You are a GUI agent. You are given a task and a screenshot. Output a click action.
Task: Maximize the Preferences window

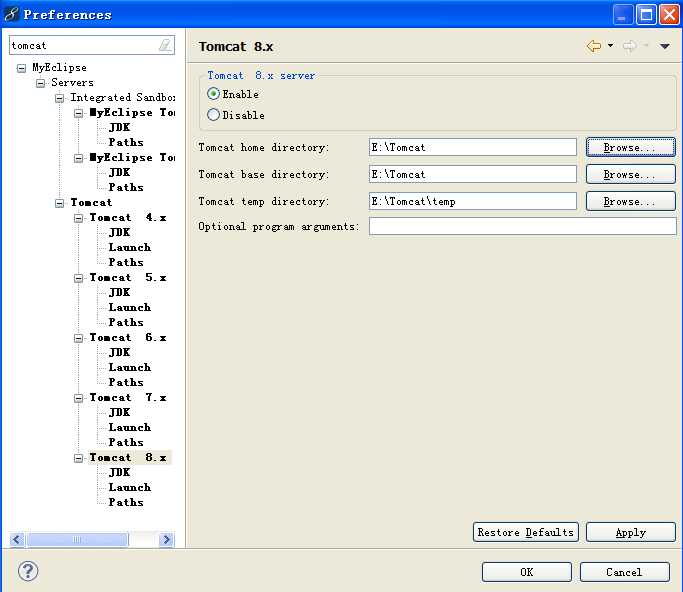point(646,15)
